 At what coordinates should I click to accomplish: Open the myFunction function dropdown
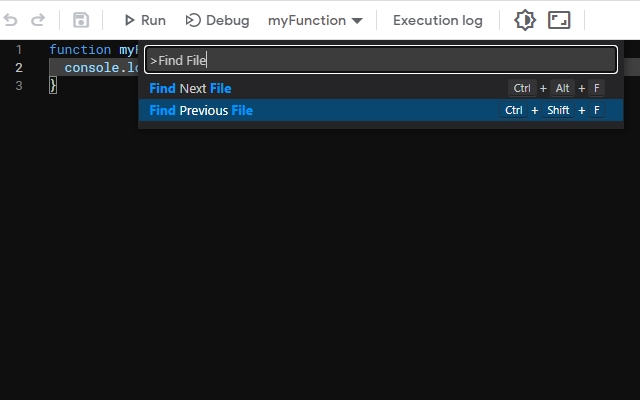coord(315,20)
